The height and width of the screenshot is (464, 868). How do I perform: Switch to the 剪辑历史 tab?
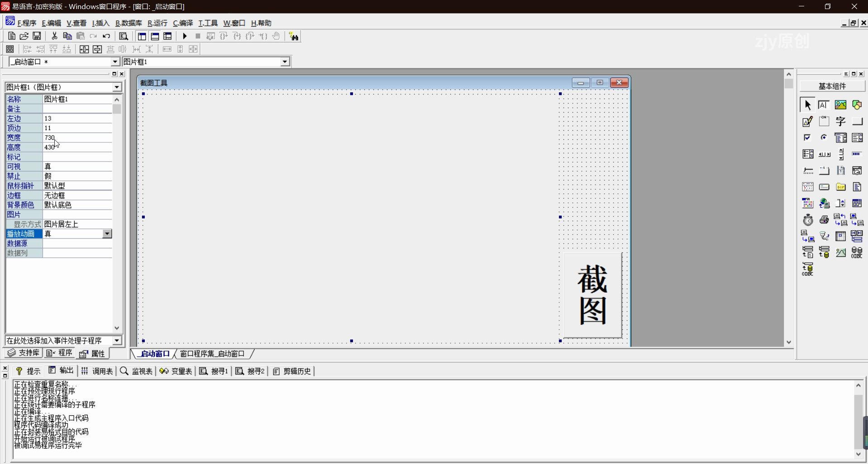coord(292,371)
